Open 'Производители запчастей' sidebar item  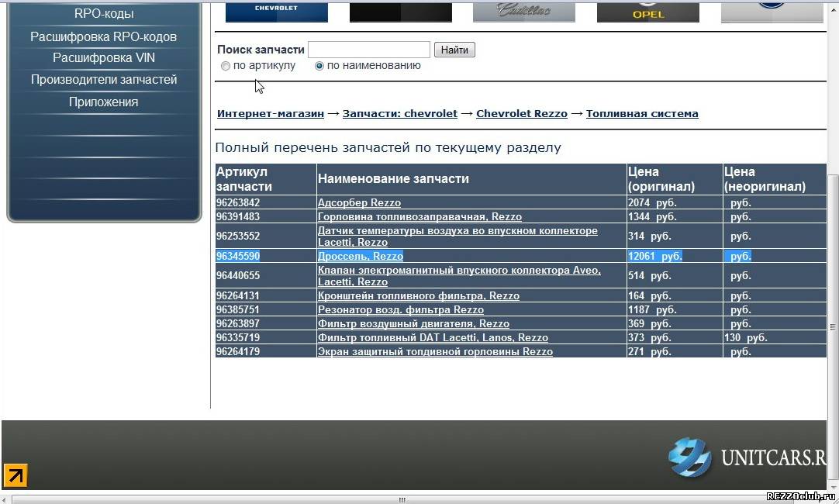[104, 80]
